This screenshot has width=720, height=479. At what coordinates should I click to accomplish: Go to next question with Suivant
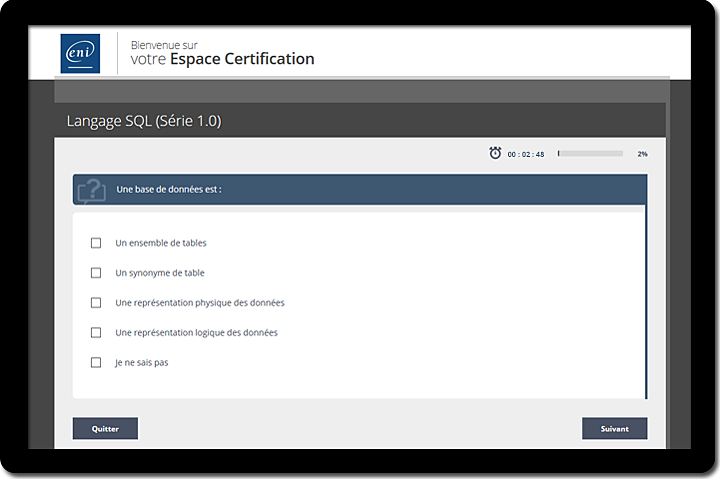point(614,428)
